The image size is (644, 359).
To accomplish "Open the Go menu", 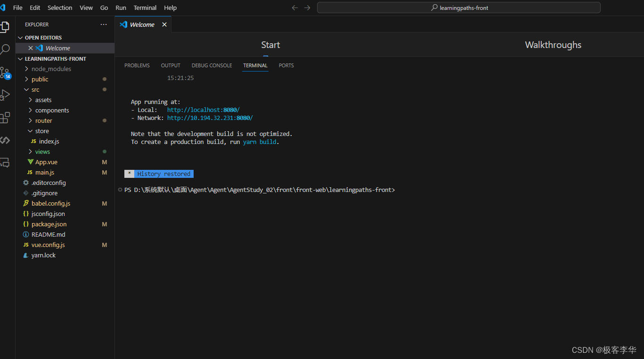I will [104, 8].
